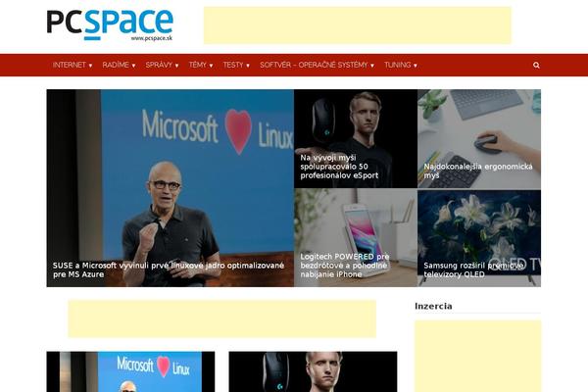The image size is (588, 392).
Task: Expand the TUNING dropdown arrow
Action: point(416,66)
